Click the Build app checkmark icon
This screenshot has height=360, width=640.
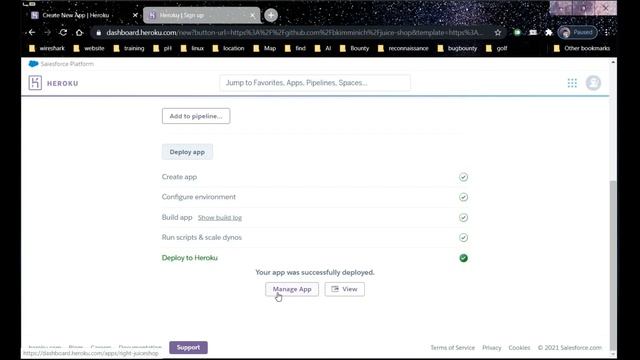[x=463, y=218]
